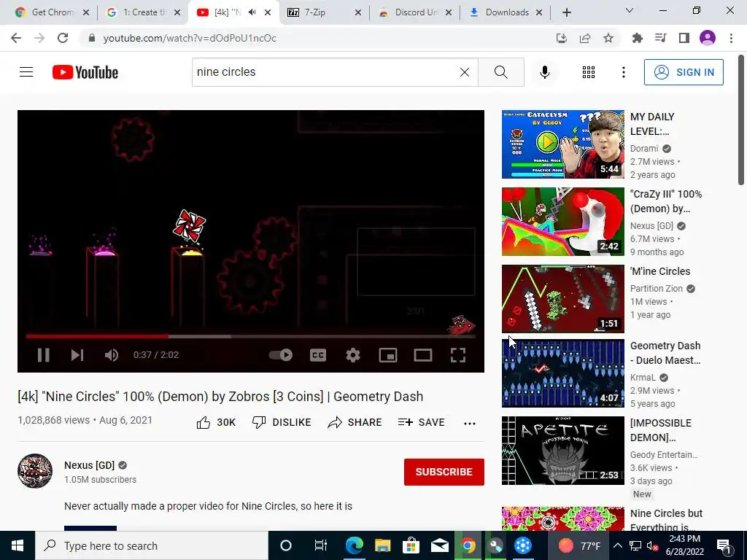Pause the video
Screen dimensions: 747x560
coord(43,355)
